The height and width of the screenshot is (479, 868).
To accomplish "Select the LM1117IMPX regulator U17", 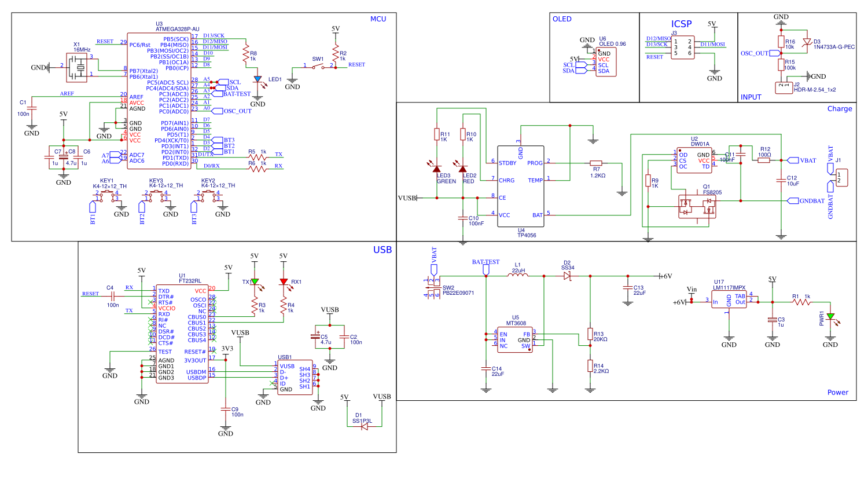I will pos(729,299).
